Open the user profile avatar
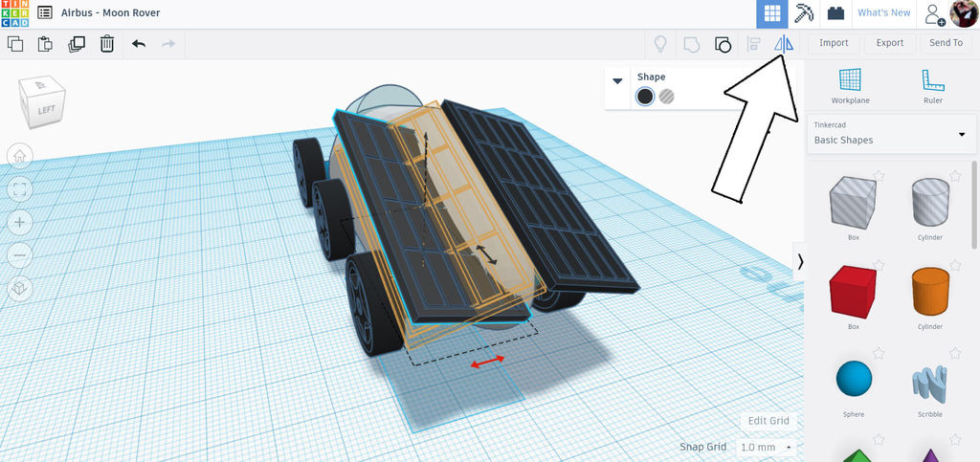The width and height of the screenshot is (980, 462). 964,13
